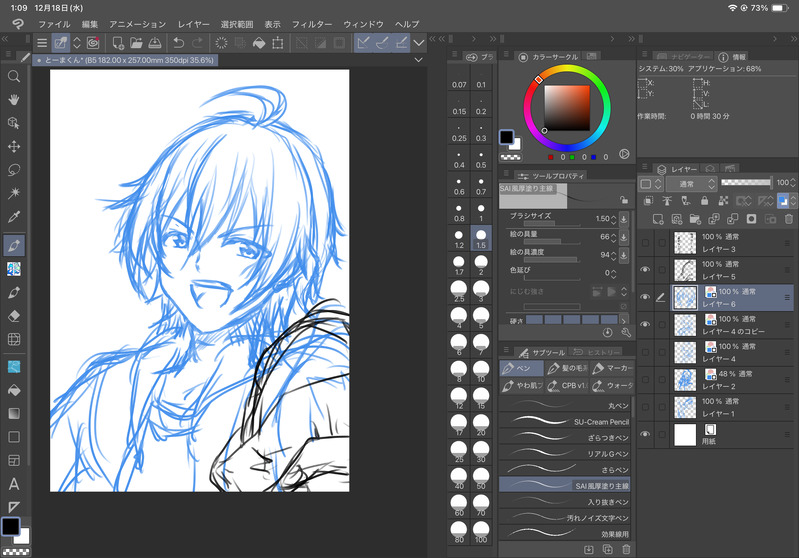Image resolution: width=799 pixels, height=558 pixels.
Task: Select the auto select wand tool
Action: [14, 193]
